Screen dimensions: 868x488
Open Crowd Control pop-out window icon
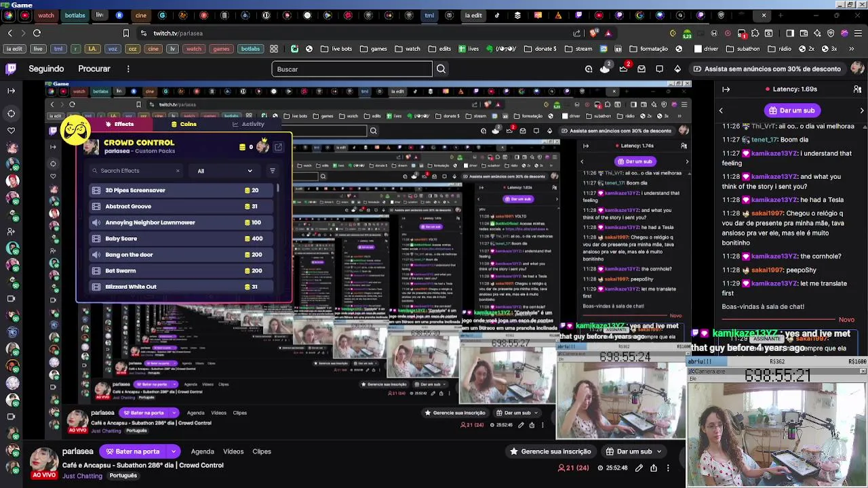[278, 147]
